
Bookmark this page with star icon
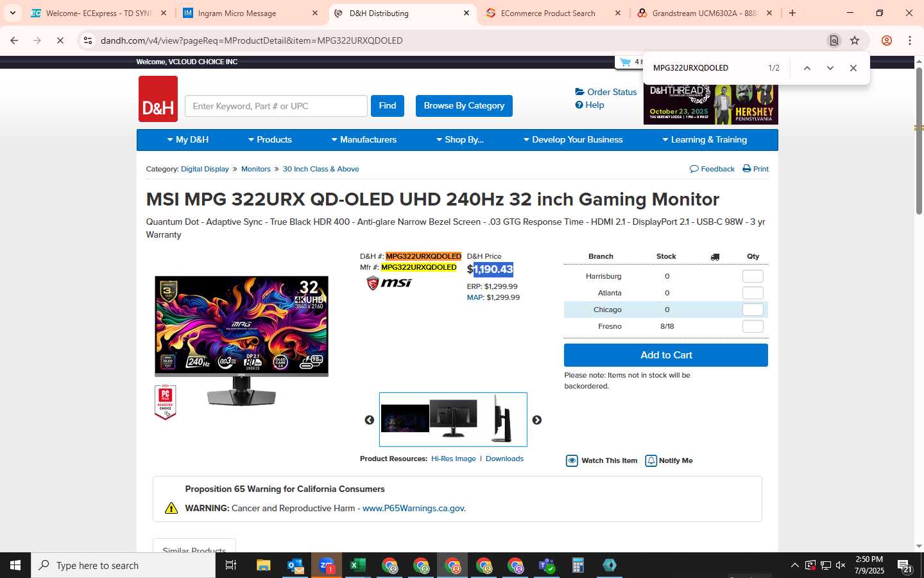point(855,40)
